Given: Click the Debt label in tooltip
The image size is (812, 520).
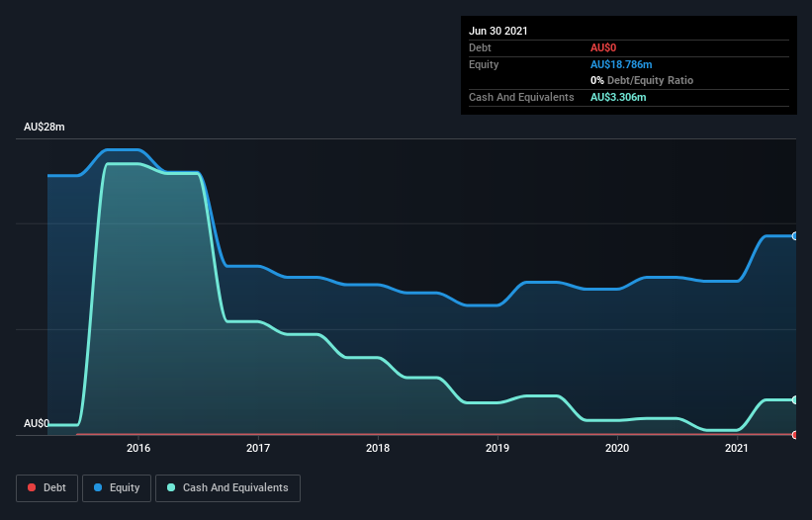Looking at the screenshot, I should (480, 47).
